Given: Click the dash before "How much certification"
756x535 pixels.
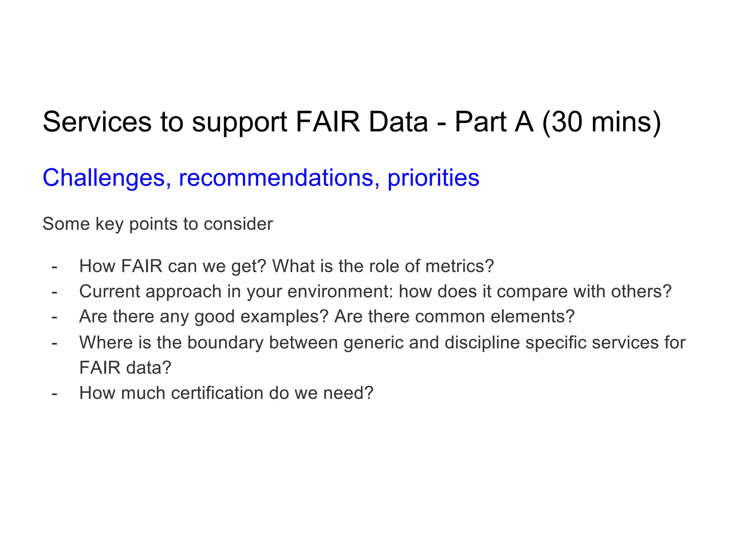Looking at the screenshot, I should coord(55,393).
